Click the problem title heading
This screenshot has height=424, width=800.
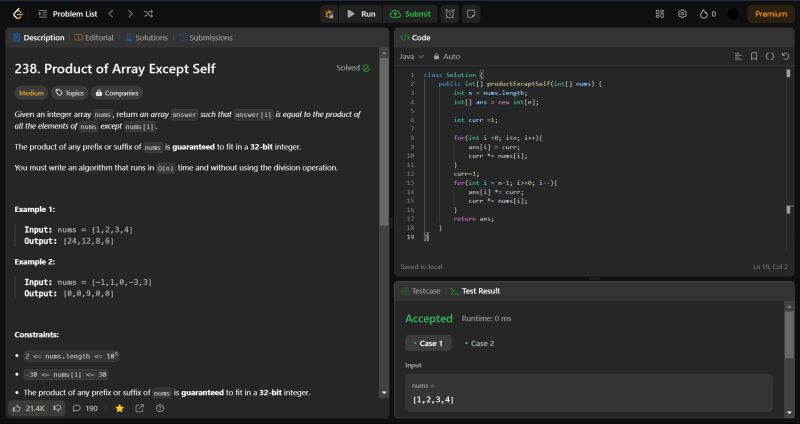tap(115, 69)
